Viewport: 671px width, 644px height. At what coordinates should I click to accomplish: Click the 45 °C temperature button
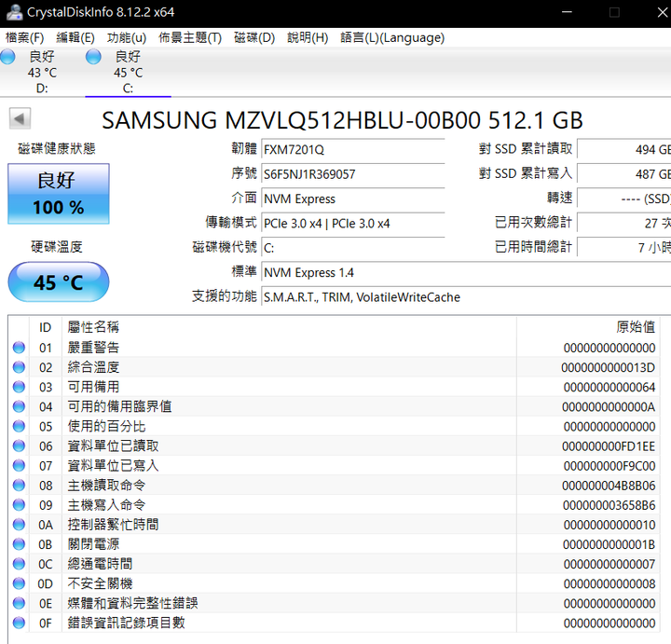(59, 282)
